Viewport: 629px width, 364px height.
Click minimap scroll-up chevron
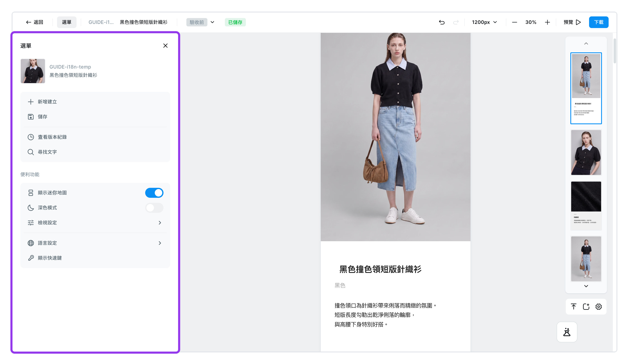pyautogui.click(x=586, y=44)
